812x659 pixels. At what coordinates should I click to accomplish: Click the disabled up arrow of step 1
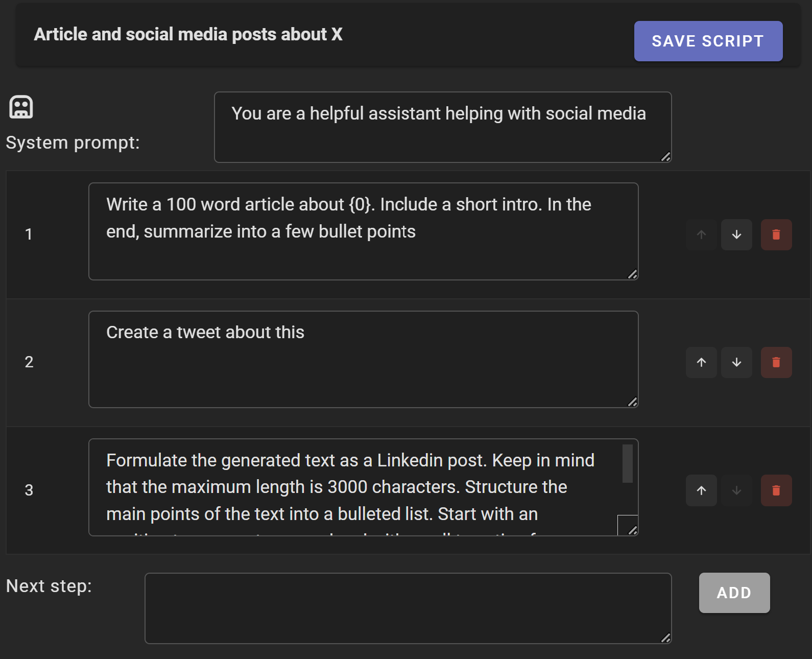coord(701,234)
